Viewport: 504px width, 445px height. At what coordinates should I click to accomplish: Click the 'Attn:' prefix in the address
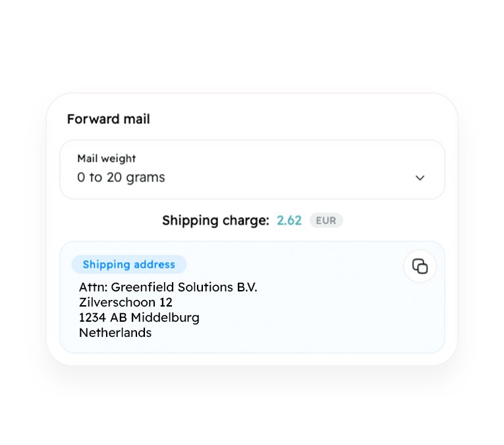tap(93, 287)
